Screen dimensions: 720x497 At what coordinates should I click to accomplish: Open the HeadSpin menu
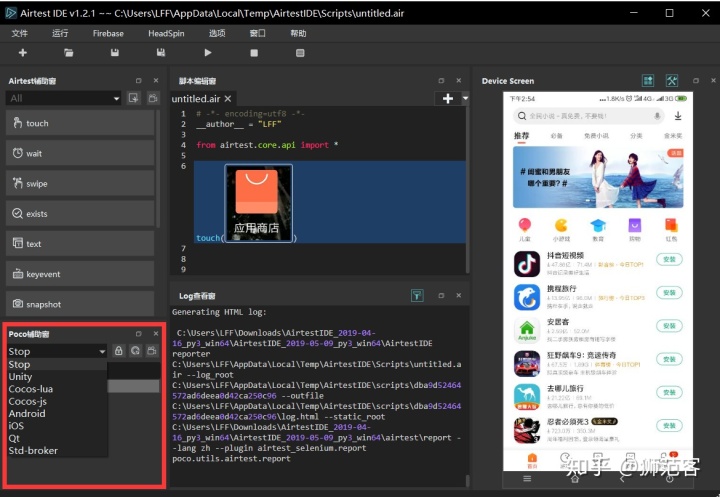(166, 34)
